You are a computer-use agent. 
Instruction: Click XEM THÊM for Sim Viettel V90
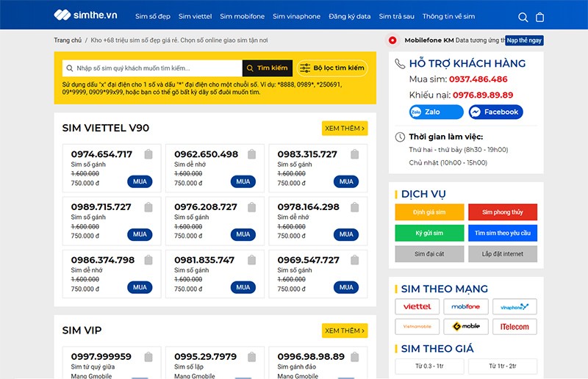coord(345,129)
